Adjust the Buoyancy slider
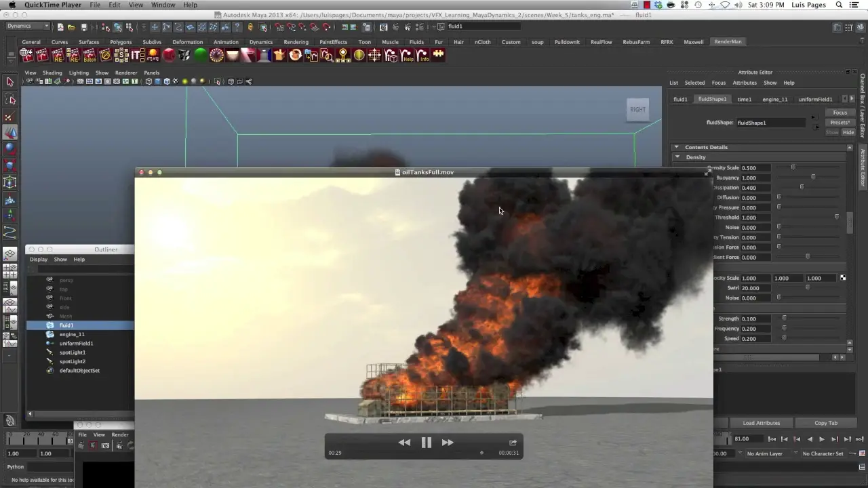868x488 pixels. point(813,178)
